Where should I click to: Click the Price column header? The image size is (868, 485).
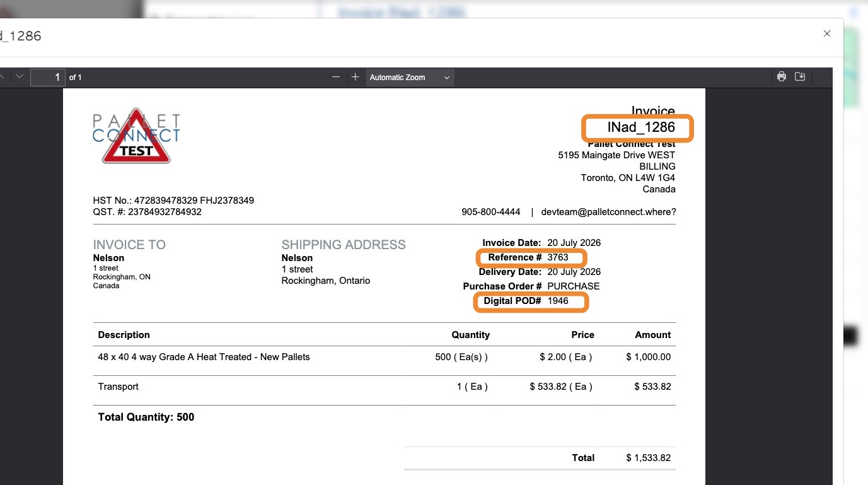coord(582,335)
